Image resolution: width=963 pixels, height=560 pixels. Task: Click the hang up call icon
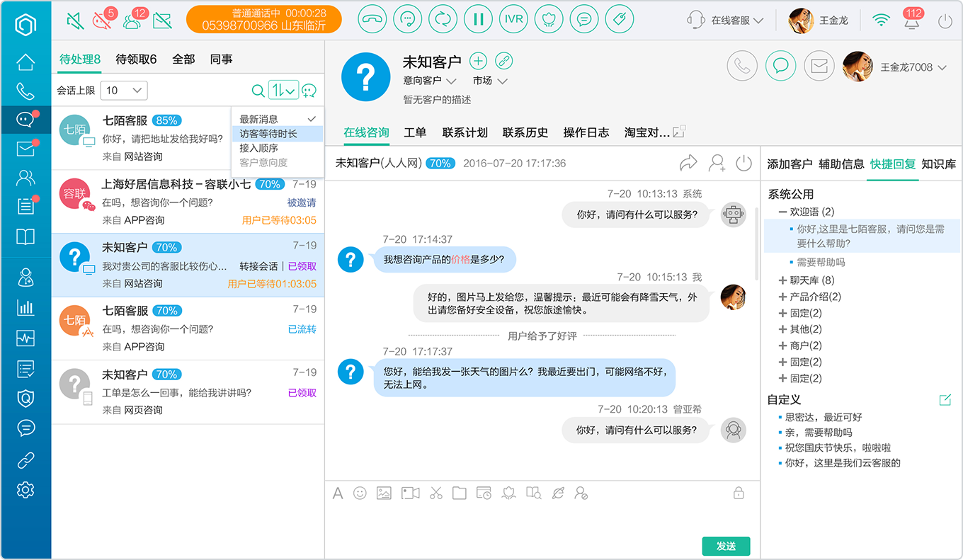coord(372,19)
